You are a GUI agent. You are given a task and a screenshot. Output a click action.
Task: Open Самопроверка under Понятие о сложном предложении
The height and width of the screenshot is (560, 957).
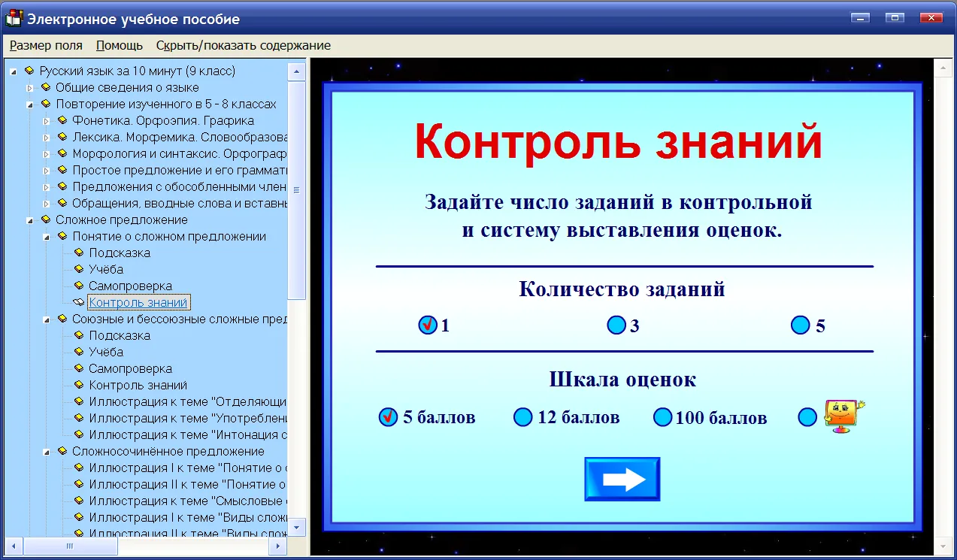131,286
